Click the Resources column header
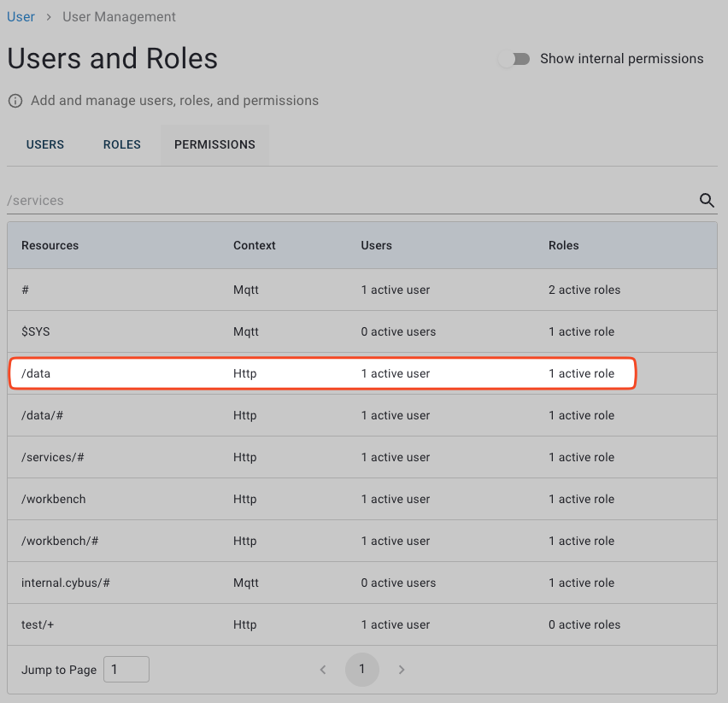 pos(50,245)
